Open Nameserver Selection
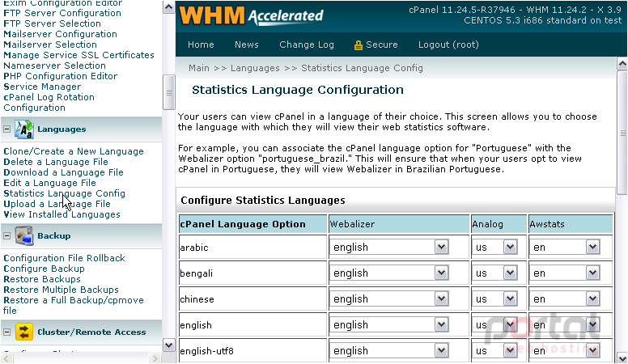Screen dimensions: 628x364 54,66
